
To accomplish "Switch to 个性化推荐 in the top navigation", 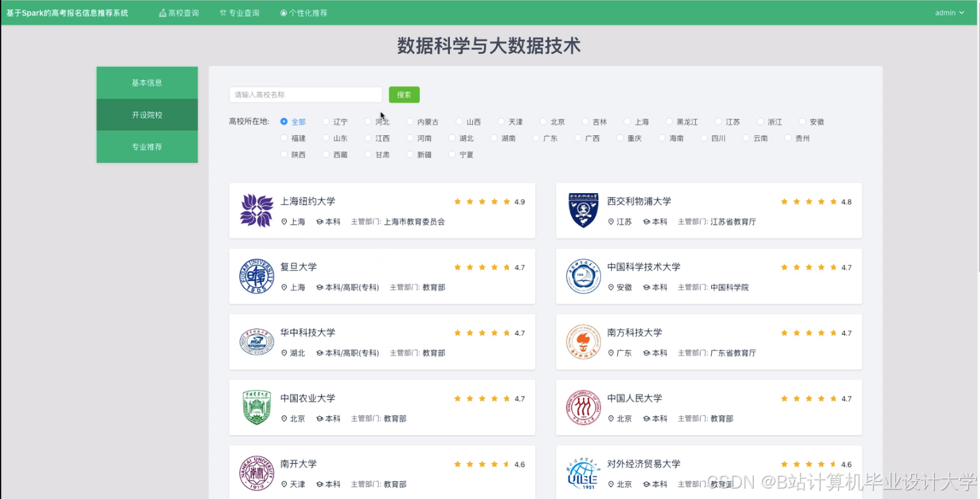I will coord(304,12).
